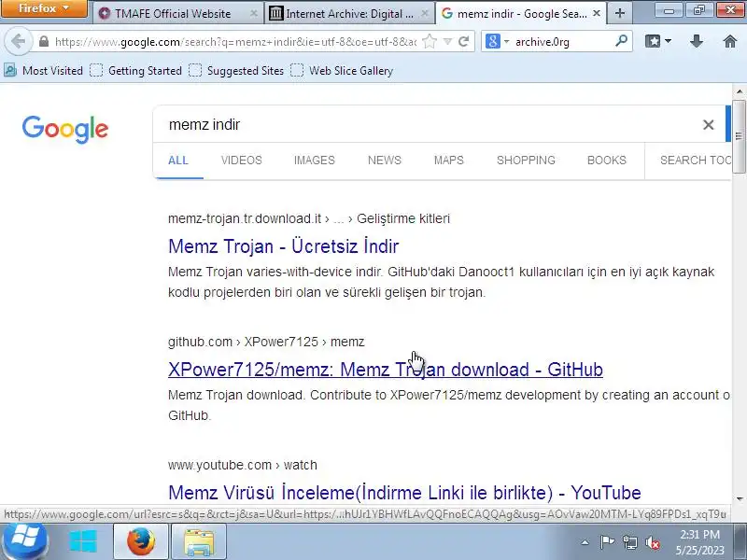Open Web Slice Gallery bookmark
This screenshot has width=747, height=560.
coord(342,71)
